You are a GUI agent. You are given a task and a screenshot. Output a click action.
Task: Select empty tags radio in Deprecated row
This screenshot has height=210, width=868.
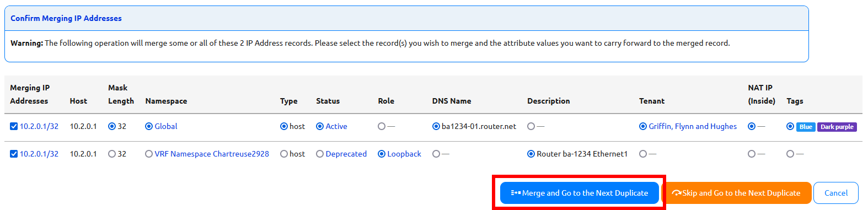(790, 154)
